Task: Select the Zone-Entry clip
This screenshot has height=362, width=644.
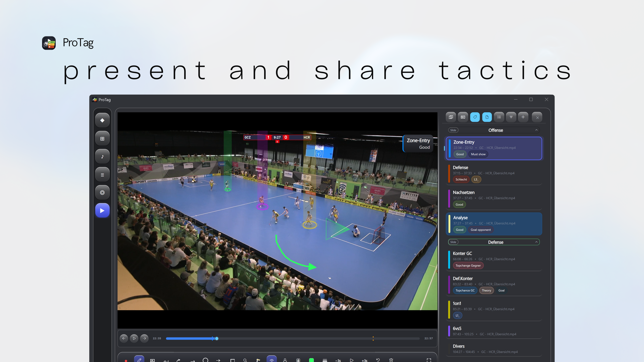Action: (x=494, y=148)
